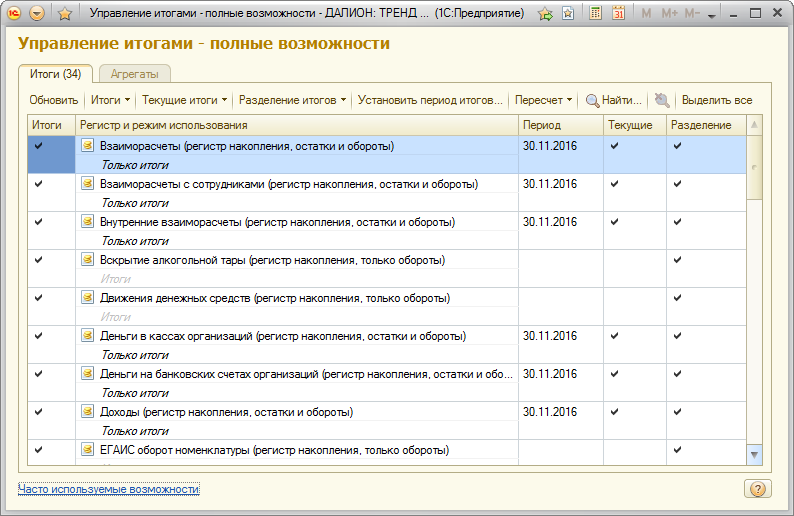Click greyed Итоги under Вскрытие алкогольной тары
The width and height of the screenshot is (794, 516).
pyautogui.click(x=115, y=279)
